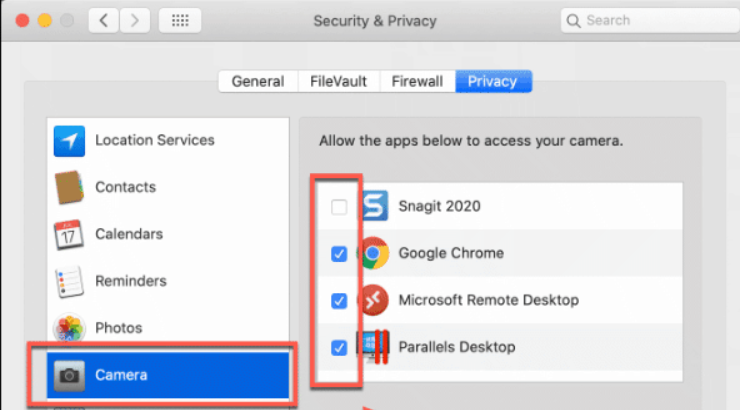Click the Parallels Desktop app icon

point(374,347)
